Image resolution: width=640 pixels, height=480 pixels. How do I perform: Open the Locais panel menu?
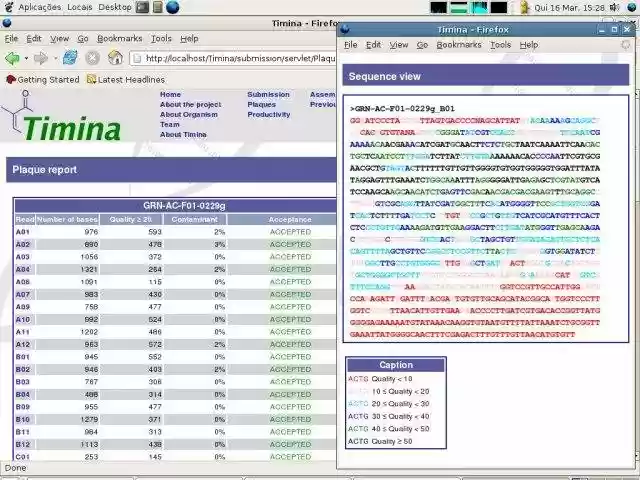80,7
